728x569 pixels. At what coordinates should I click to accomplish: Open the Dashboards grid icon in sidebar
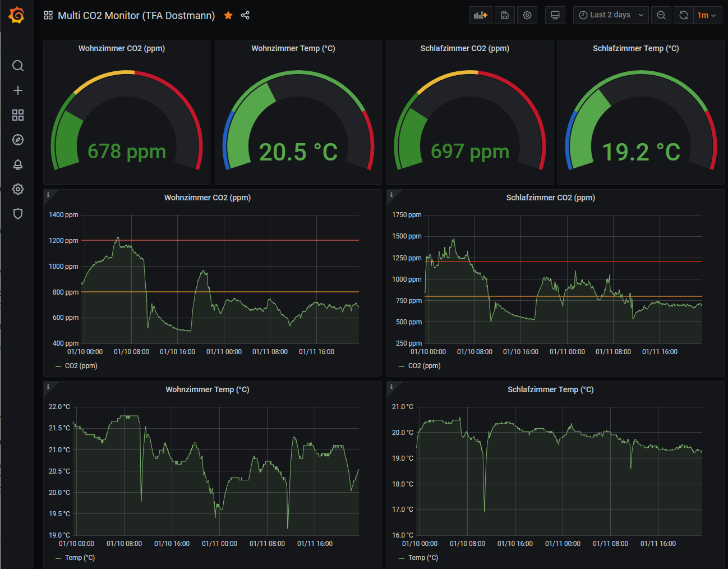pos(18,115)
